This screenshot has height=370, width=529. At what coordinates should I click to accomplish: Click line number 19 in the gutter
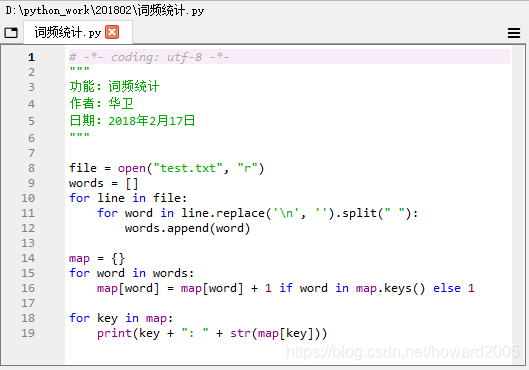tap(28, 333)
